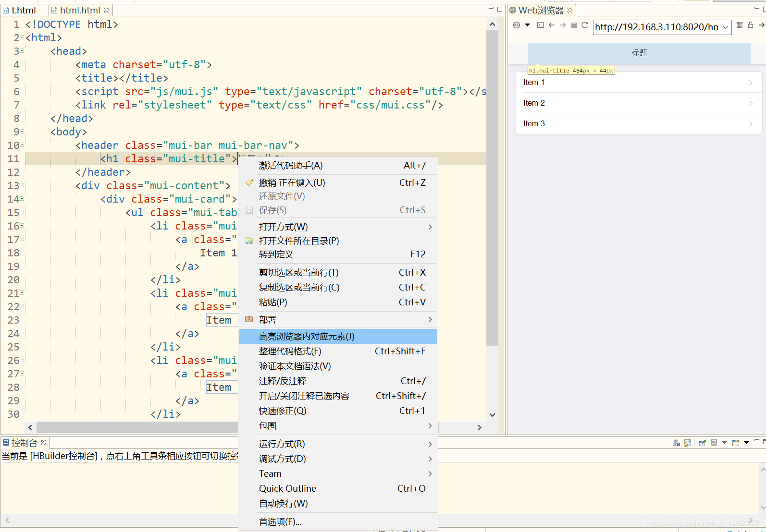Refresh the Web browser page

click(585, 25)
